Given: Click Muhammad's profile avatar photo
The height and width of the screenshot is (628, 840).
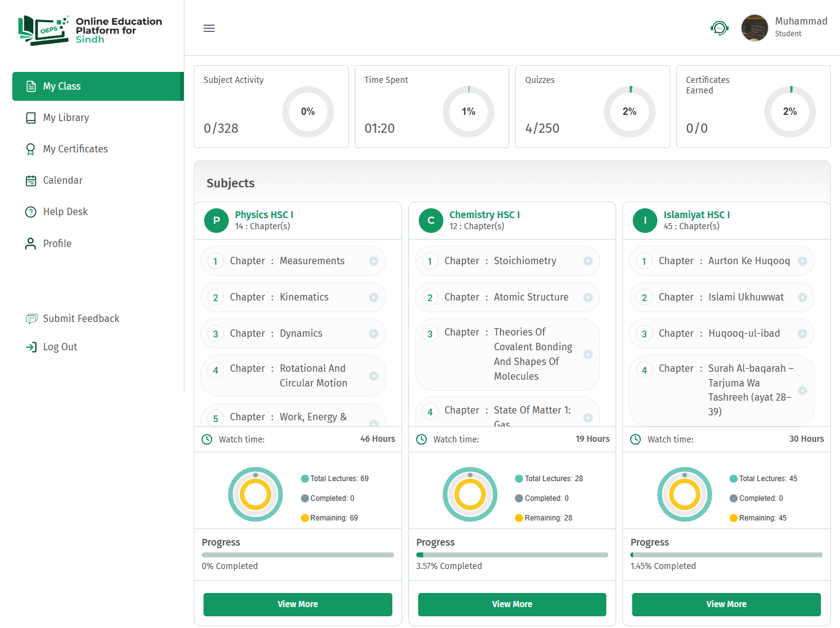Looking at the screenshot, I should 755,28.
